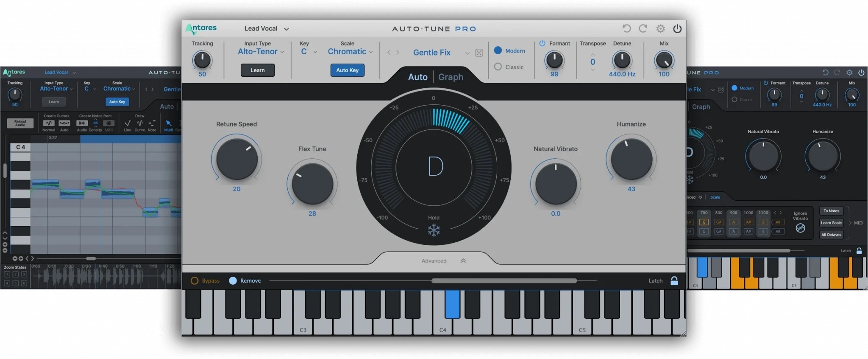Switch to the Auto tab in left window

[x=167, y=107]
